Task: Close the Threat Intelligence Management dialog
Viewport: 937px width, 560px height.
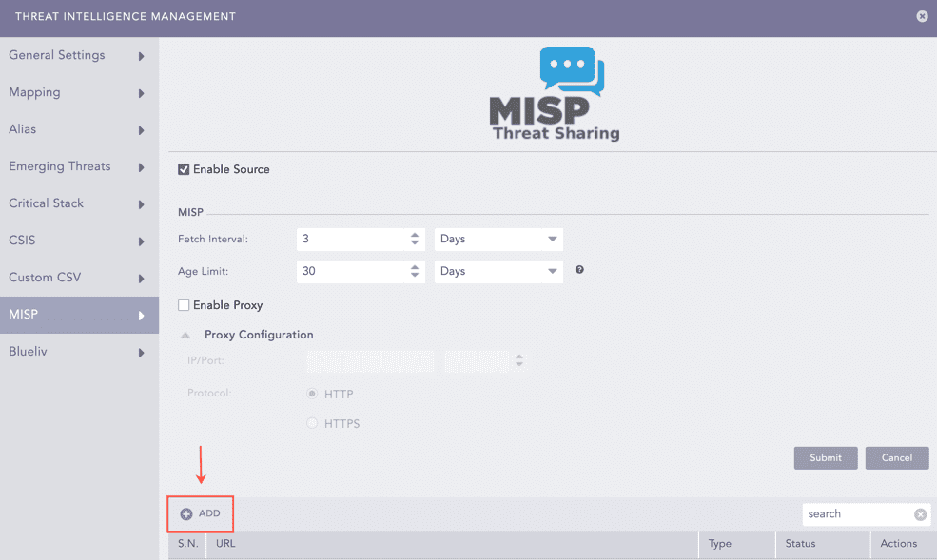Action: tap(921, 16)
